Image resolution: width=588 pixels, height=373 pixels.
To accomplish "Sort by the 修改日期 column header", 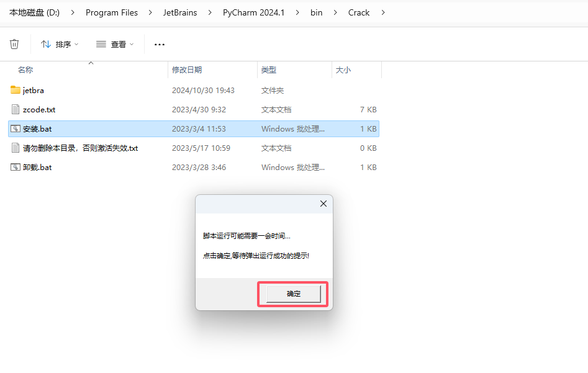I will [187, 70].
